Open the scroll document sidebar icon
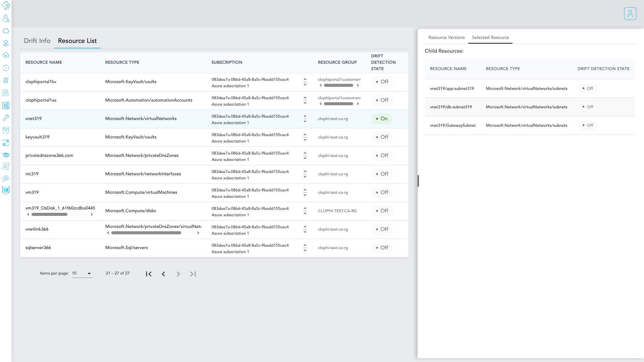 [x=6, y=80]
